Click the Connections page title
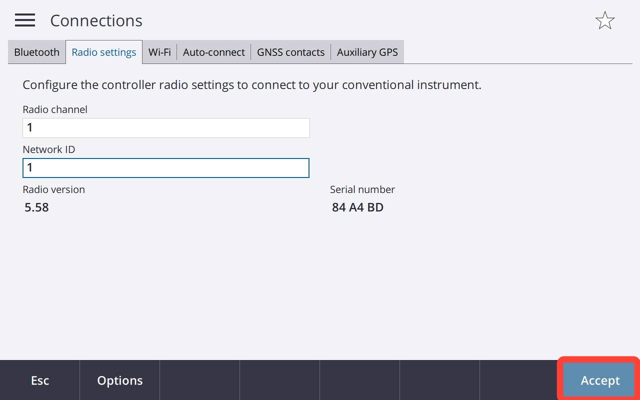 96,21
